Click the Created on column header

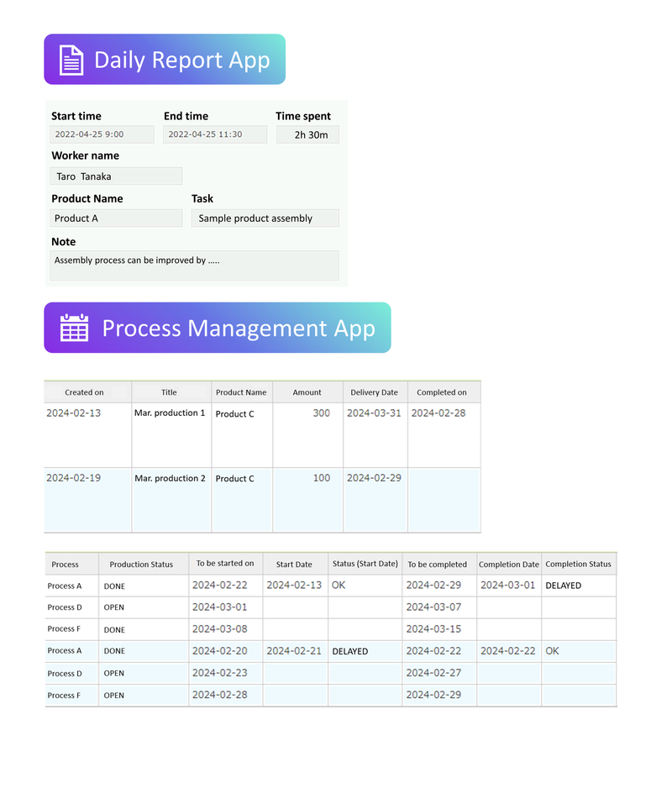[x=85, y=392]
